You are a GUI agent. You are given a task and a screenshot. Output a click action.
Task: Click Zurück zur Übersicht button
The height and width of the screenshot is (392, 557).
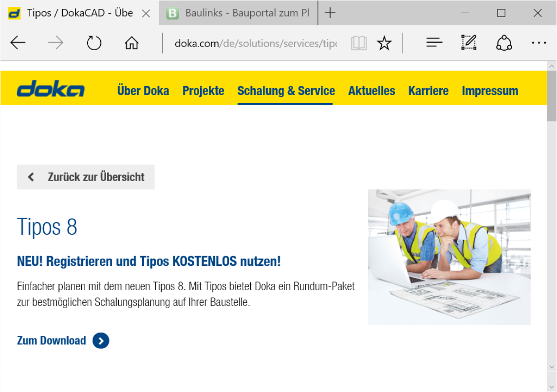86,177
